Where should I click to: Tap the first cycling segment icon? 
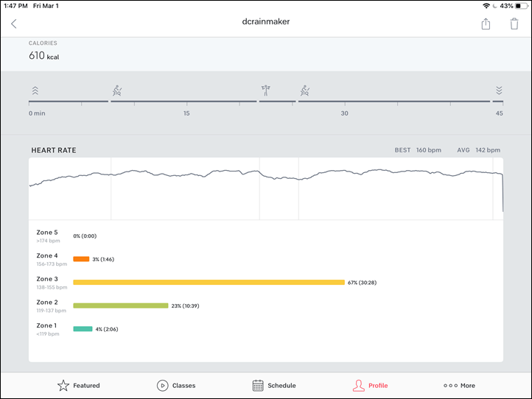pyautogui.click(x=117, y=91)
